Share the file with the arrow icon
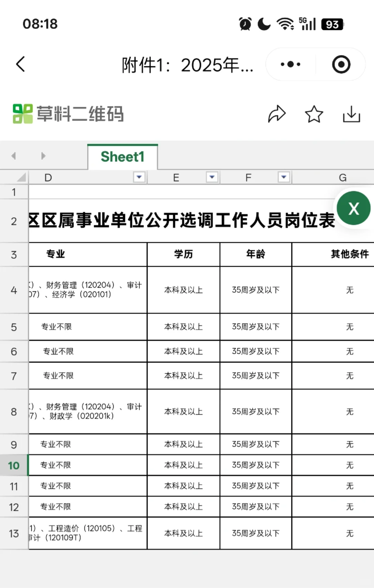Screen dimensions: 374x588 pos(277,114)
